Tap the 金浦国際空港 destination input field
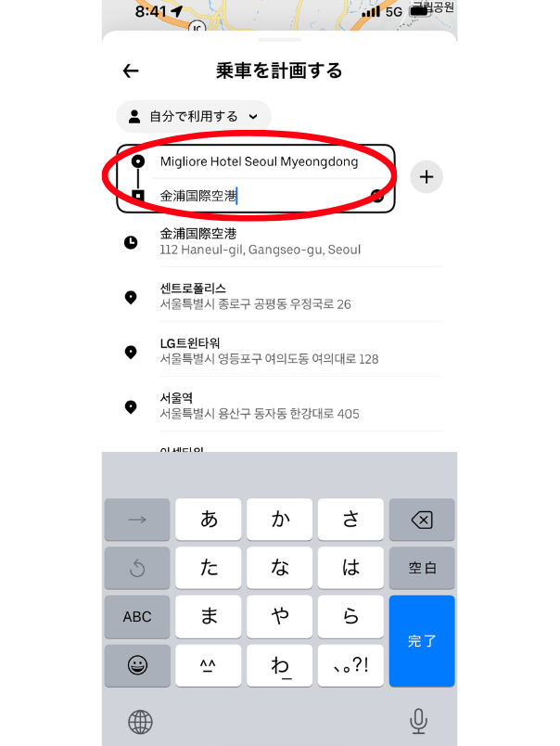Image resolution: width=560 pixels, height=746 pixels. pyautogui.click(x=261, y=196)
